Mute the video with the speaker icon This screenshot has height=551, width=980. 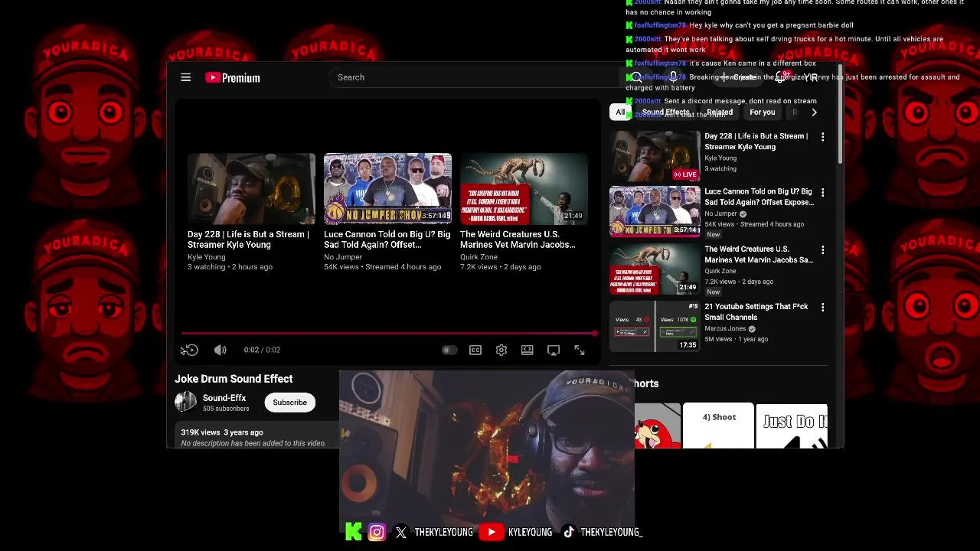pyautogui.click(x=220, y=350)
